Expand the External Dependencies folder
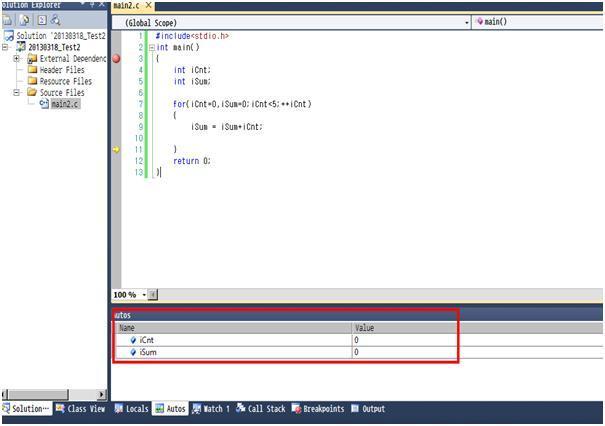Viewport: 605px width, 426px height. [x=16, y=59]
